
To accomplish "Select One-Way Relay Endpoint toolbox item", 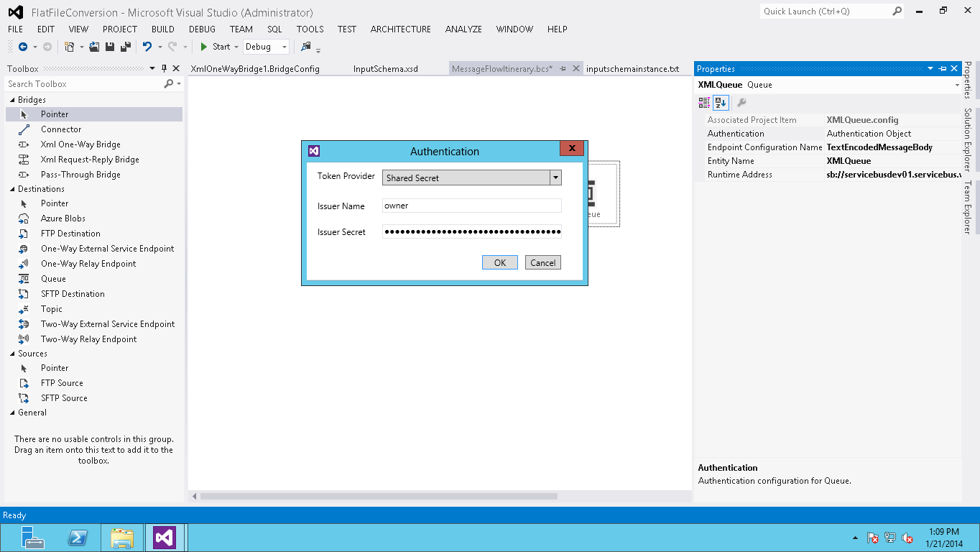I will point(94,264).
